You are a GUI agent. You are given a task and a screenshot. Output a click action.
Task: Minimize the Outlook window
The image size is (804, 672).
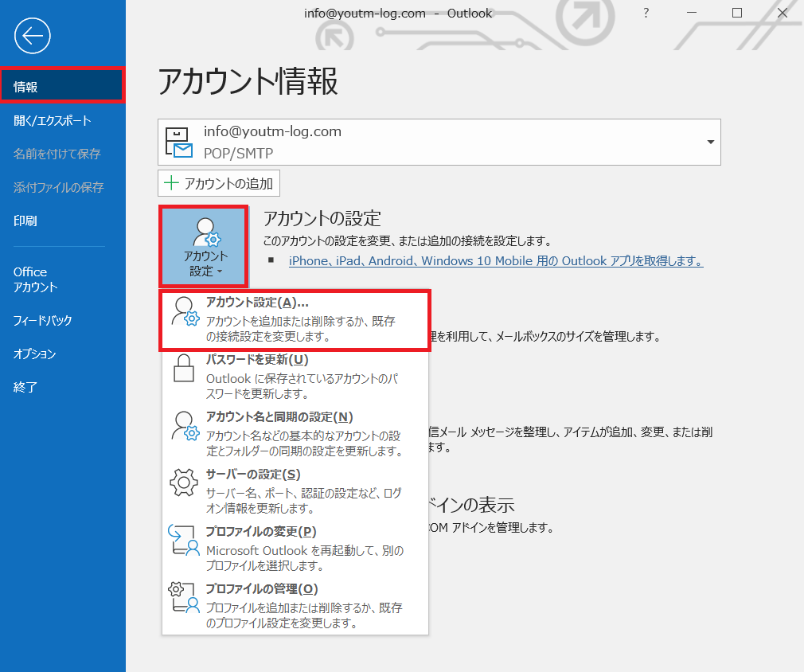[692, 13]
